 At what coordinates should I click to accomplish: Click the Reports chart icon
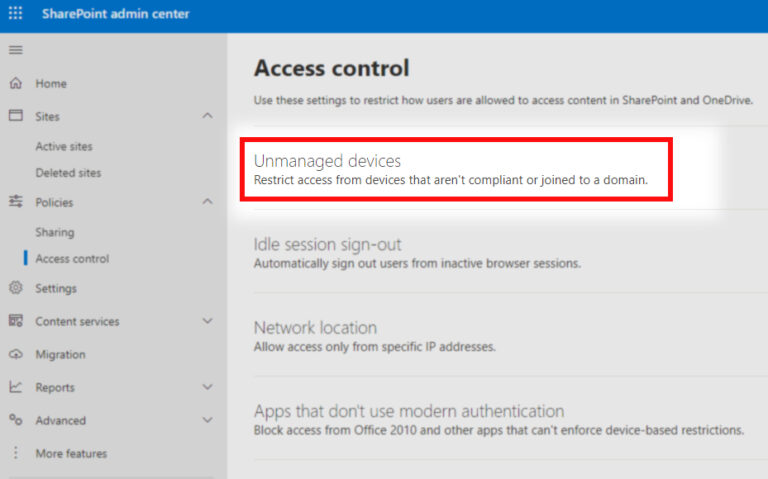(x=15, y=387)
